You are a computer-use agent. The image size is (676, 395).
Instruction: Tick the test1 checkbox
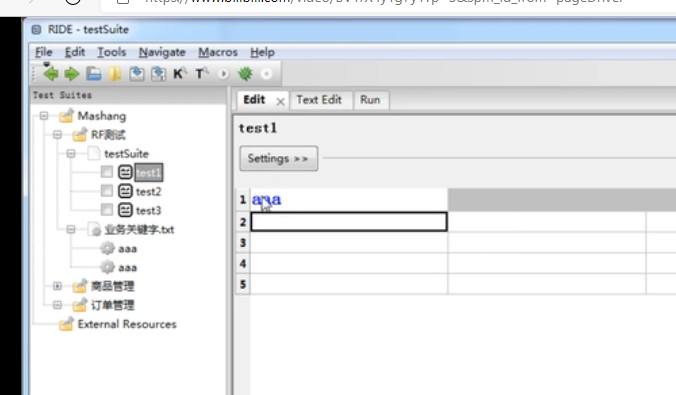click(x=106, y=172)
